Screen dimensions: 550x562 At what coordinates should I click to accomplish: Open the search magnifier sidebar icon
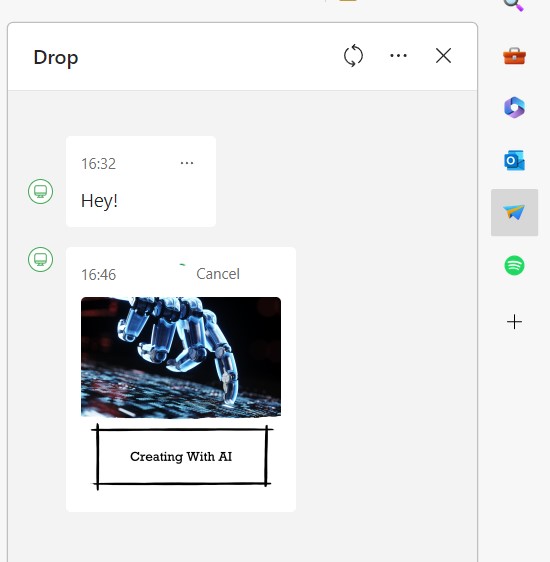click(514, 4)
